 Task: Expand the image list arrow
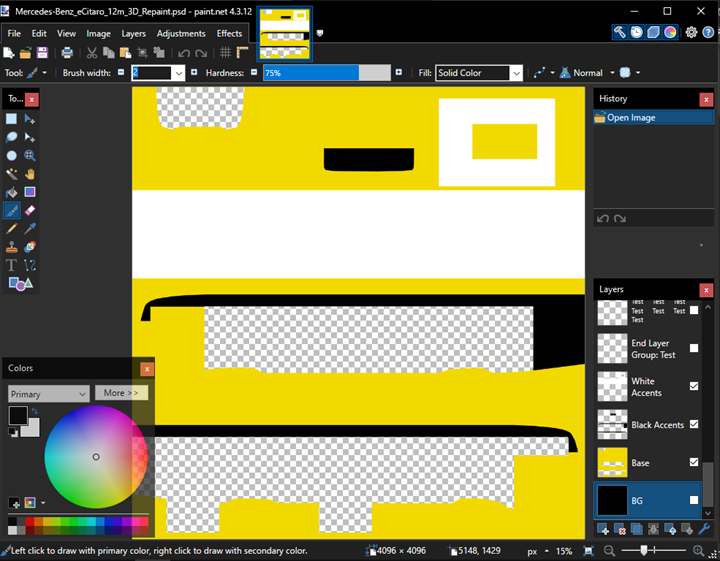point(320,33)
